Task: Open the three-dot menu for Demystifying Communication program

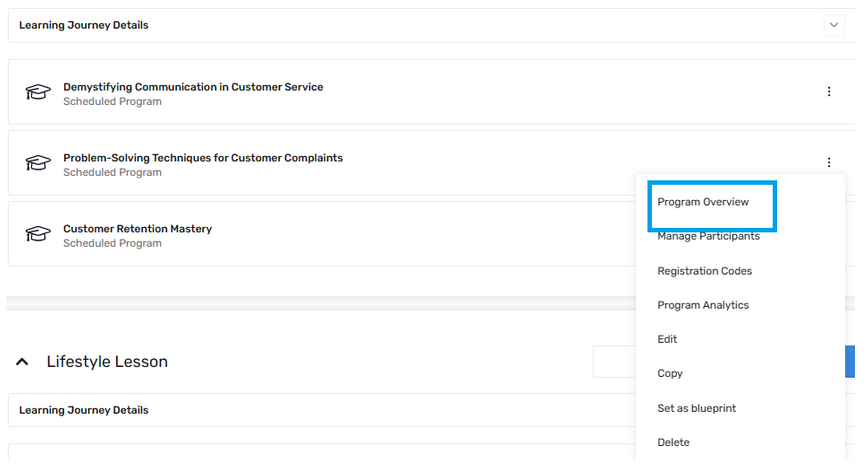Action: (x=829, y=92)
